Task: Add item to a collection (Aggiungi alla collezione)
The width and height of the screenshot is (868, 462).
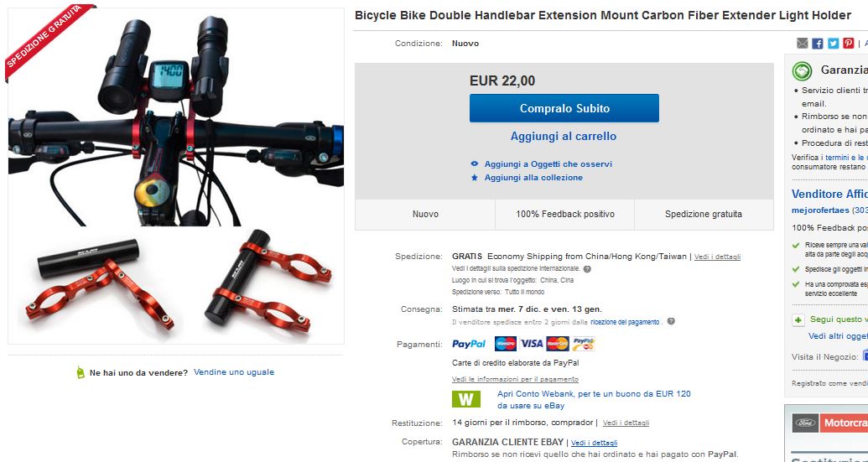Action: 533,178
